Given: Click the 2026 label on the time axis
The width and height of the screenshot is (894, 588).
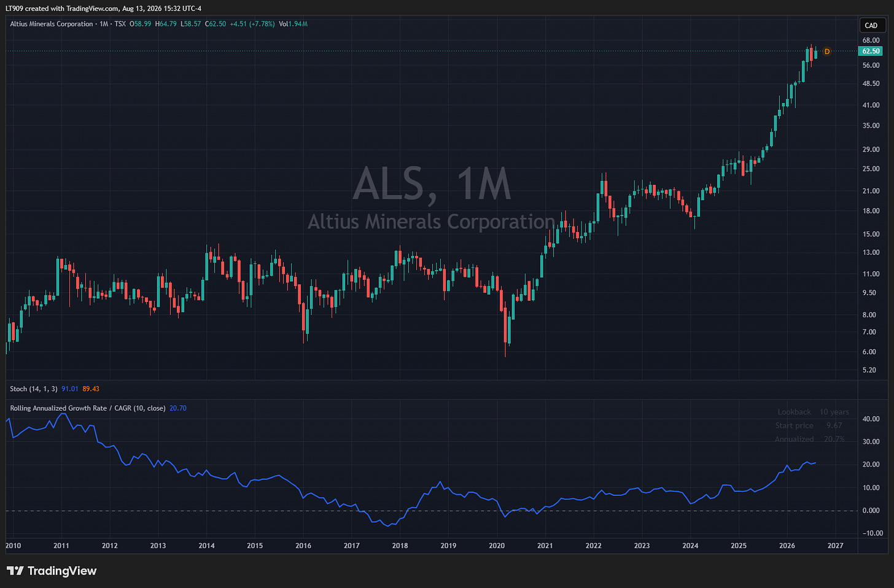Looking at the screenshot, I should pyautogui.click(x=787, y=546).
